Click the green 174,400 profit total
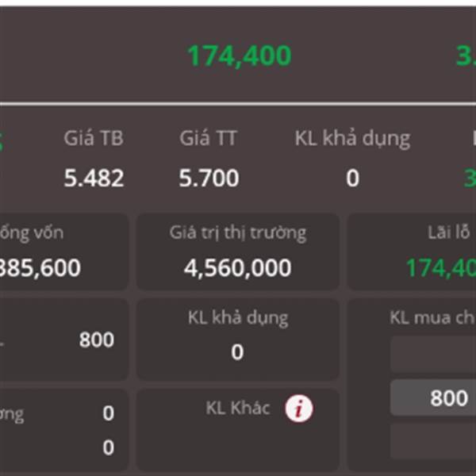 tap(240, 56)
